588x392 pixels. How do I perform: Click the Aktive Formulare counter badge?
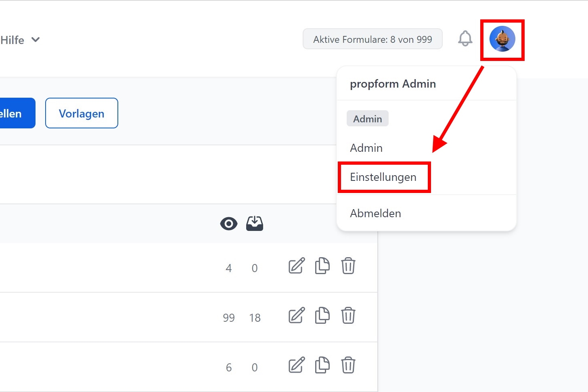pyautogui.click(x=372, y=39)
